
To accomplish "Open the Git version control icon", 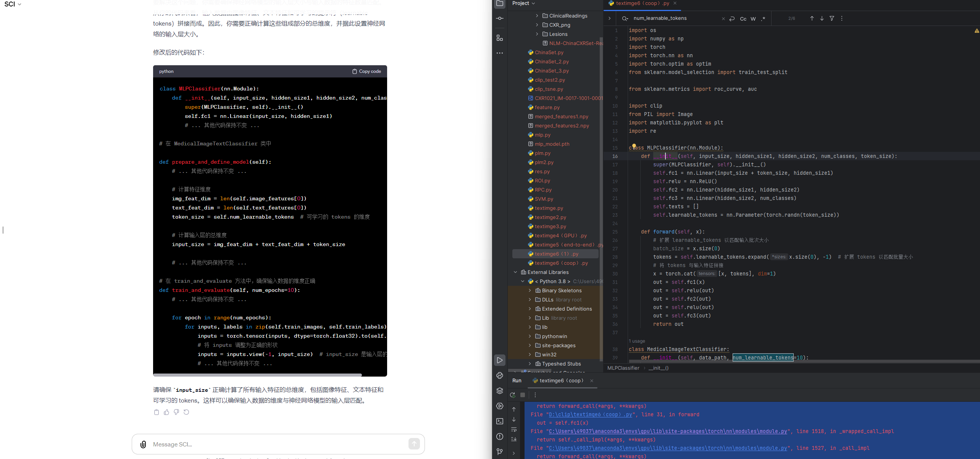I will 499,452.
